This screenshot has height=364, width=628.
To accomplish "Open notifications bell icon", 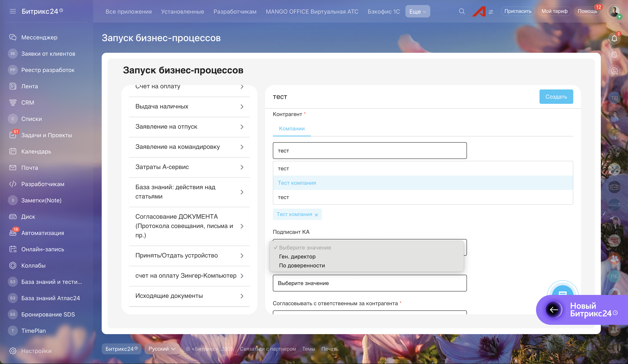I will 614,39.
